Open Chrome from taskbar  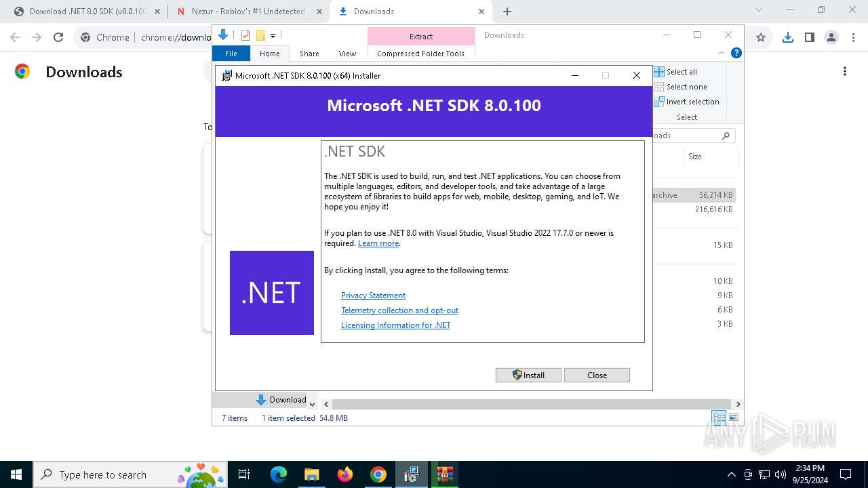tap(378, 474)
